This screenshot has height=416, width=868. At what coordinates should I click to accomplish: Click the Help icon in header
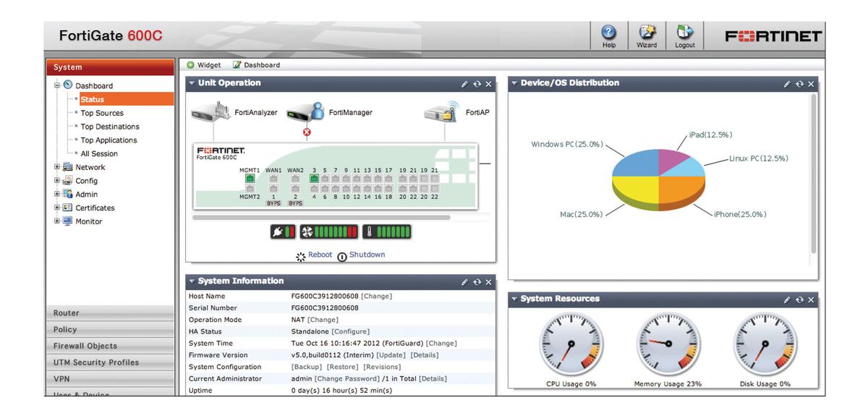(609, 34)
